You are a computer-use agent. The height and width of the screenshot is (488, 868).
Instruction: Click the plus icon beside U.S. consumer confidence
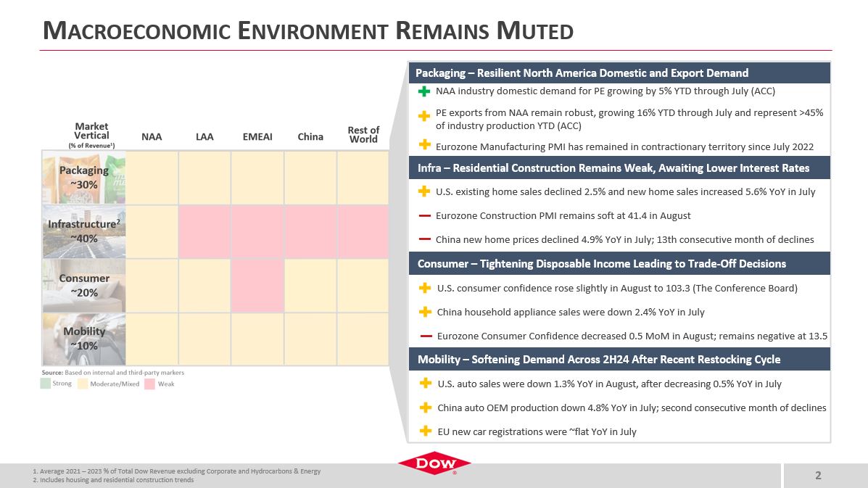click(x=426, y=289)
